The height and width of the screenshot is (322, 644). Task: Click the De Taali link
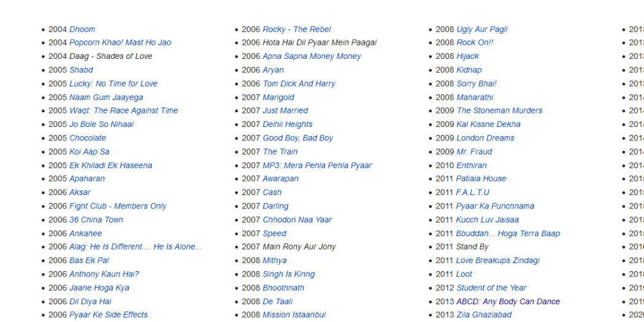click(x=278, y=302)
